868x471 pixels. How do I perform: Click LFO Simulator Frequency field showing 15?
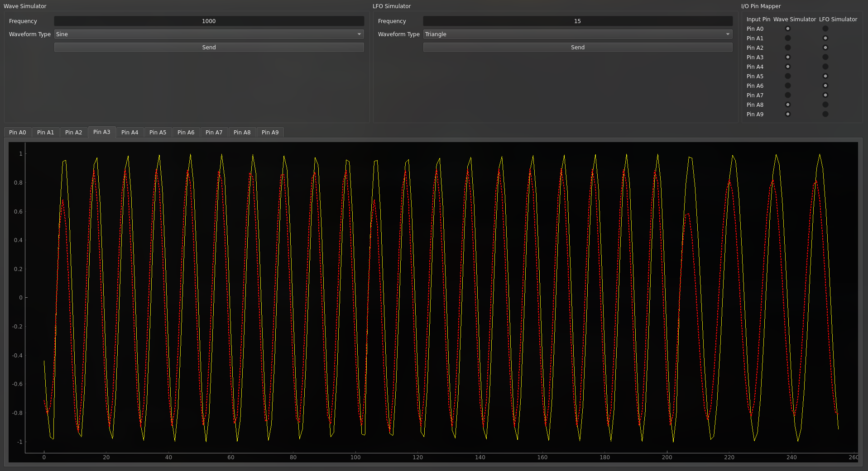point(578,21)
